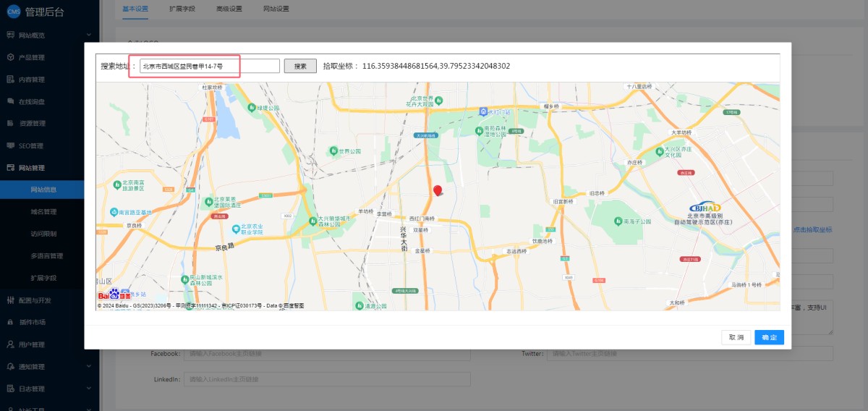This screenshot has height=411, width=868.
Task: Click the BJHAD 自动驾驶示范区 logo on the map
Action: [x=705, y=207]
